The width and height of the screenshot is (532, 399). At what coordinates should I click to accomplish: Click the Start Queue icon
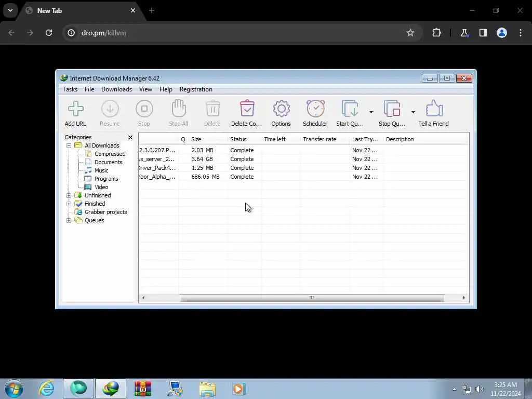pos(350,109)
